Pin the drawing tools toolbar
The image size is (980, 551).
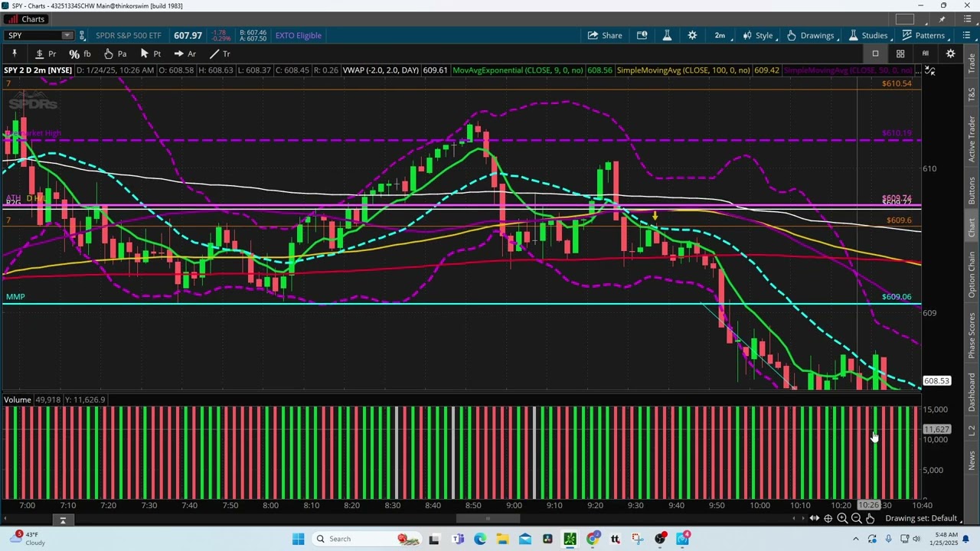coord(14,54)
